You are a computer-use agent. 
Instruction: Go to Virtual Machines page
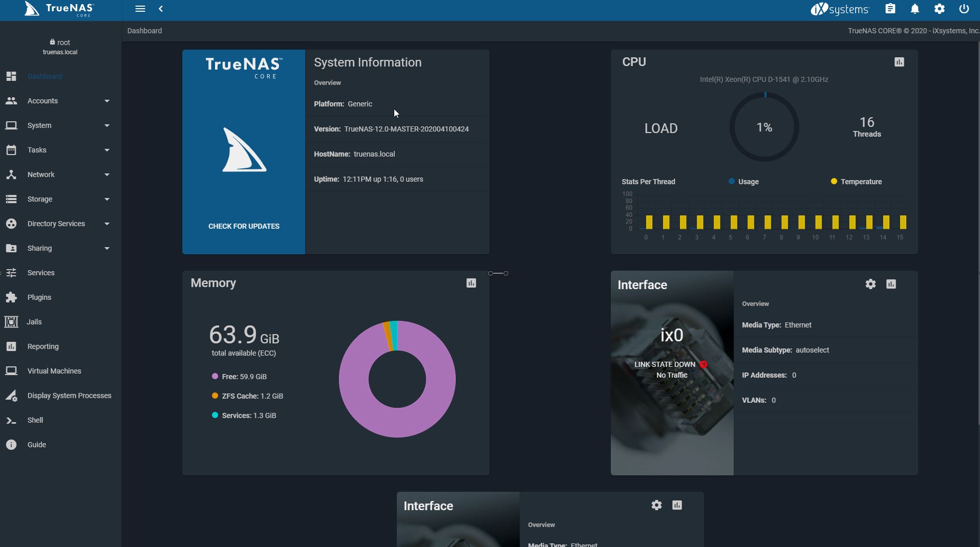click(x=54, y=371)
